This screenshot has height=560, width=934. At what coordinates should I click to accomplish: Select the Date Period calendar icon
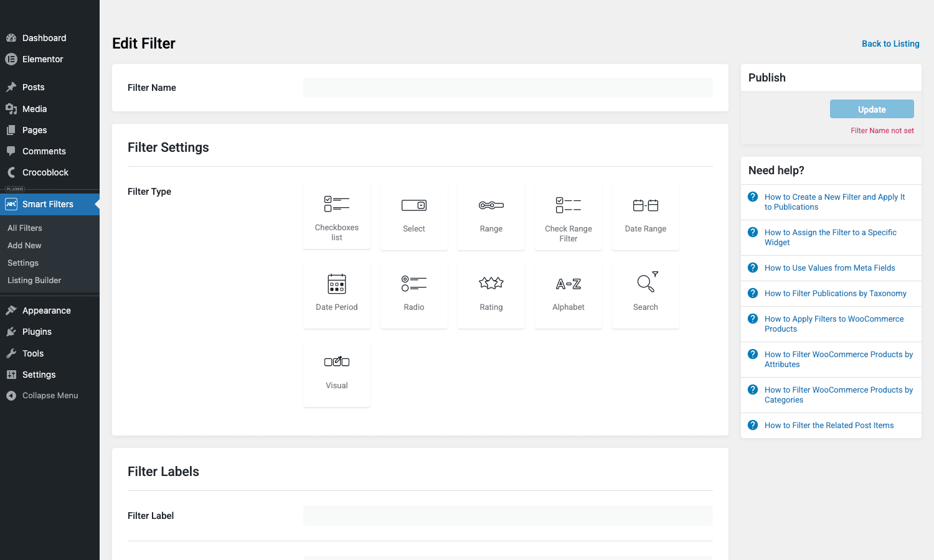point(337,284)
